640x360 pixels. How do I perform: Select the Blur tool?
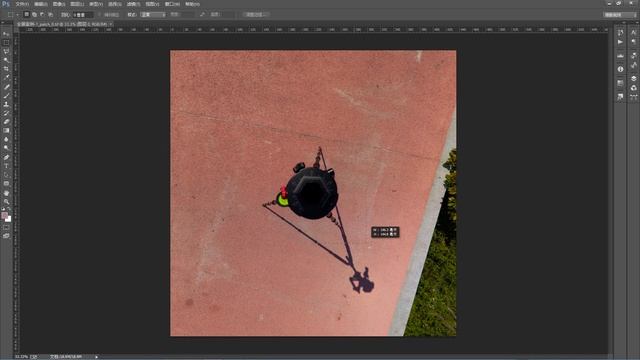(6, 139)
